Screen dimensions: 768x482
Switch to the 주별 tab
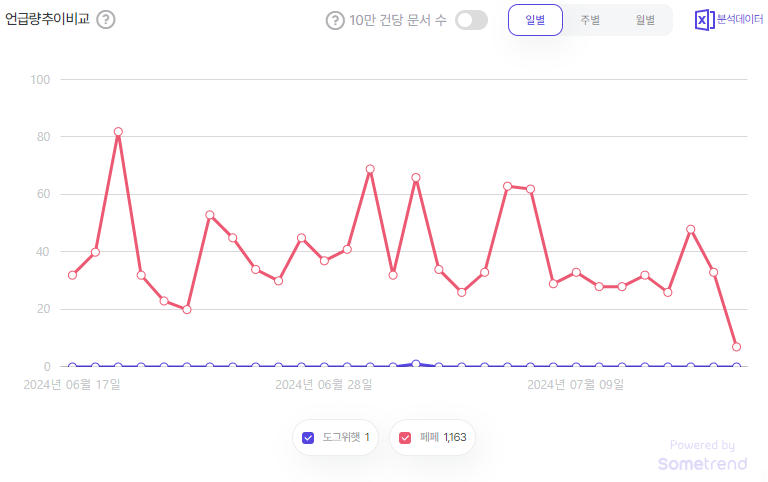point(590,20)
